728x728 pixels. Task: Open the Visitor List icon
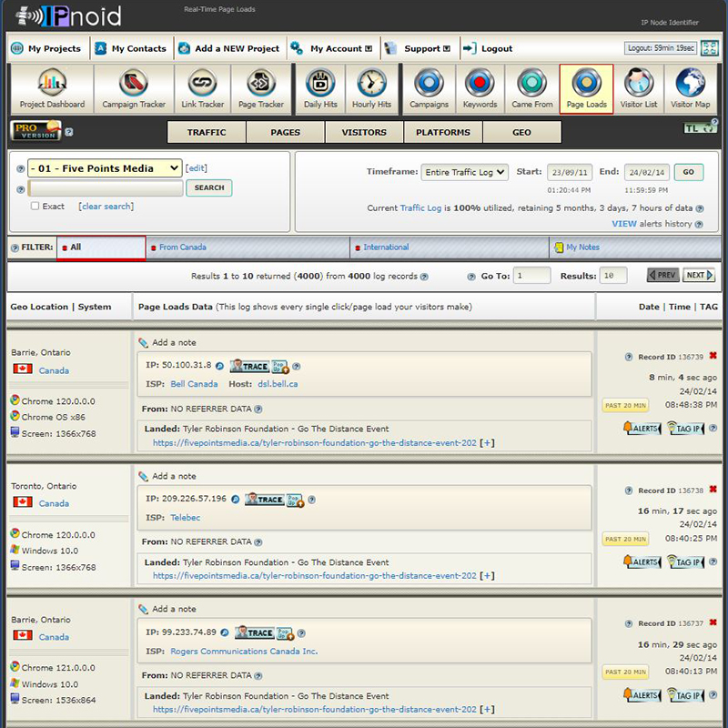point(639,89)
